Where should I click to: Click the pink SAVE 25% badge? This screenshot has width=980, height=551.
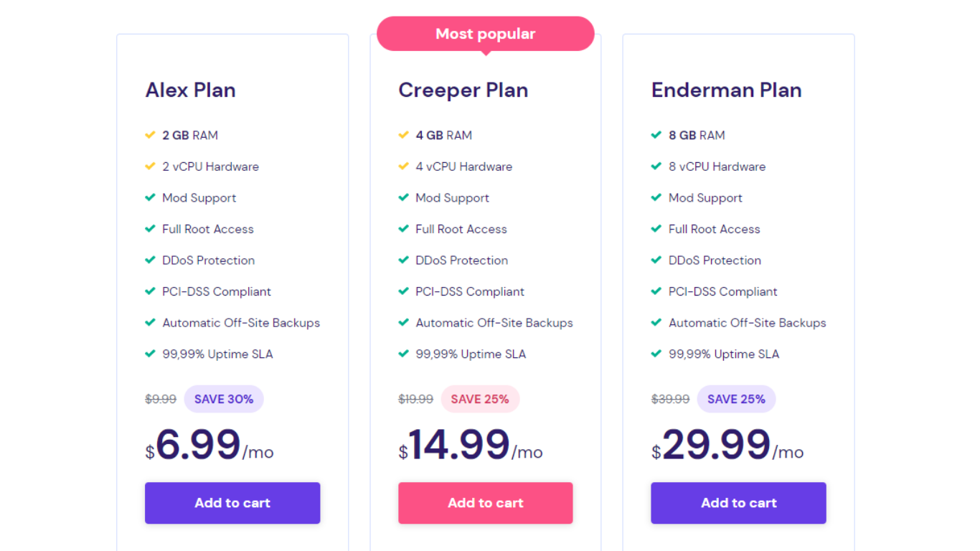click(480, 399)
